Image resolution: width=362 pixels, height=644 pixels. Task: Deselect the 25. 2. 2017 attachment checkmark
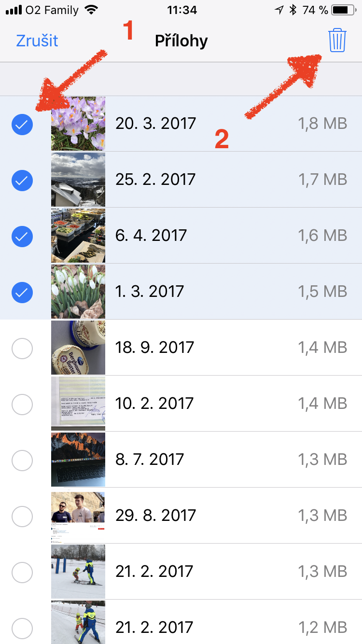(x=22, y=181)
